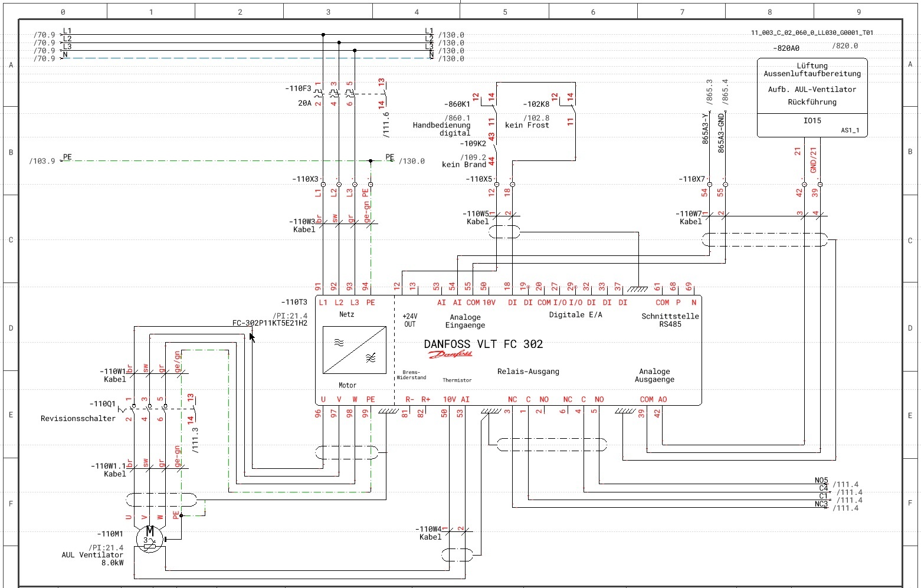Click the red Danfoss logo
Image resolution: width=921 pixels, height=588 pixels.
tap(450, 354)
